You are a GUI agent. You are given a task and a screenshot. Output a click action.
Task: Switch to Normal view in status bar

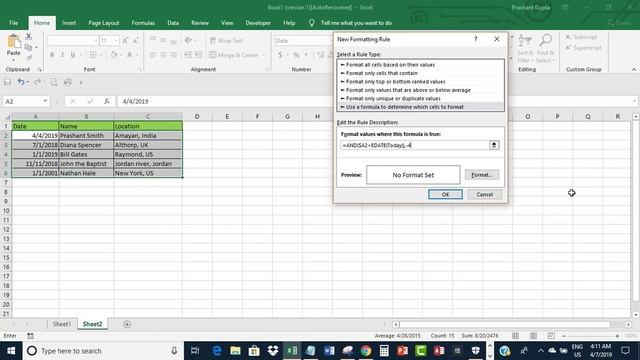[516, 336]
